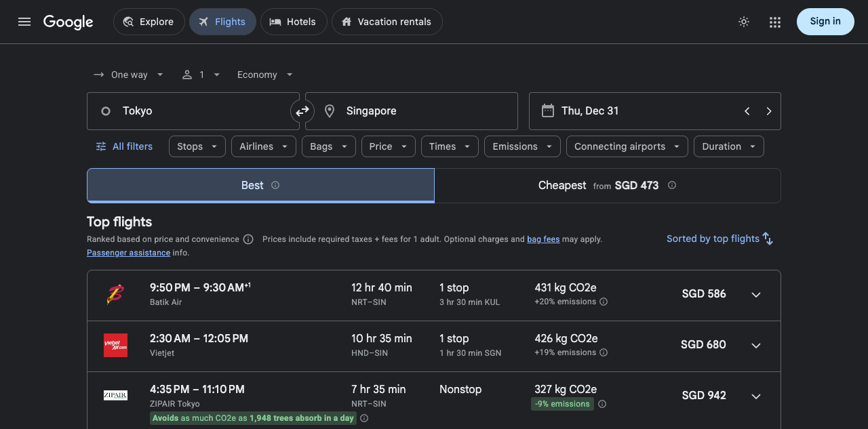Viewport: 868px width, 429px height.
Task: Show info about Cheapest option
Action: (x=672, y=185)
